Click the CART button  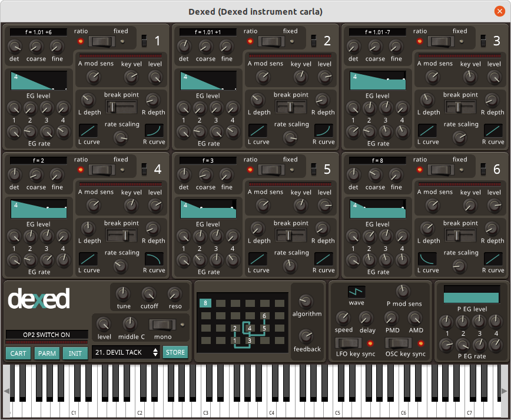[18, 353]
